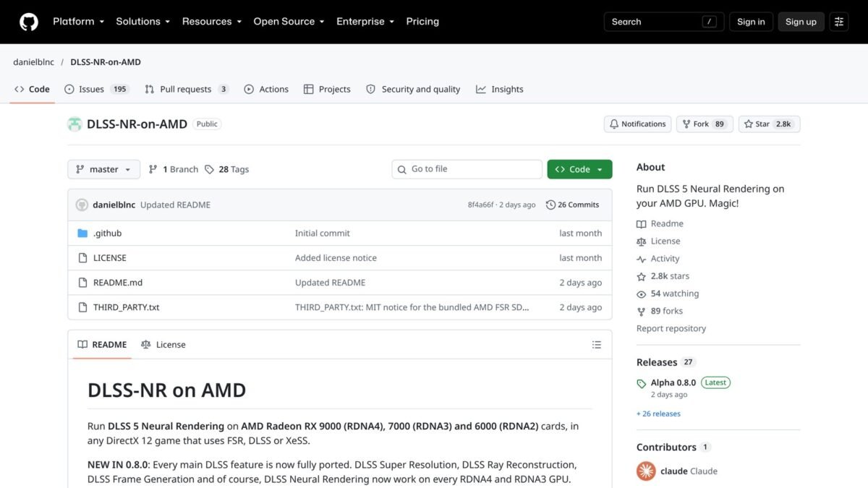Click the Sign in button
Viewport: 868px width, 488px height.
(x=751, y=22)
